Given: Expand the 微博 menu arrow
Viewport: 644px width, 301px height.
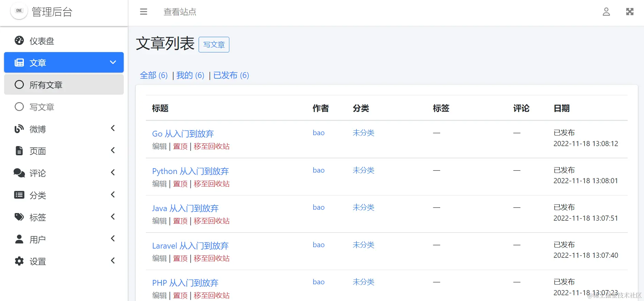Looking at the screenshot, I should [x=113, y=128].
